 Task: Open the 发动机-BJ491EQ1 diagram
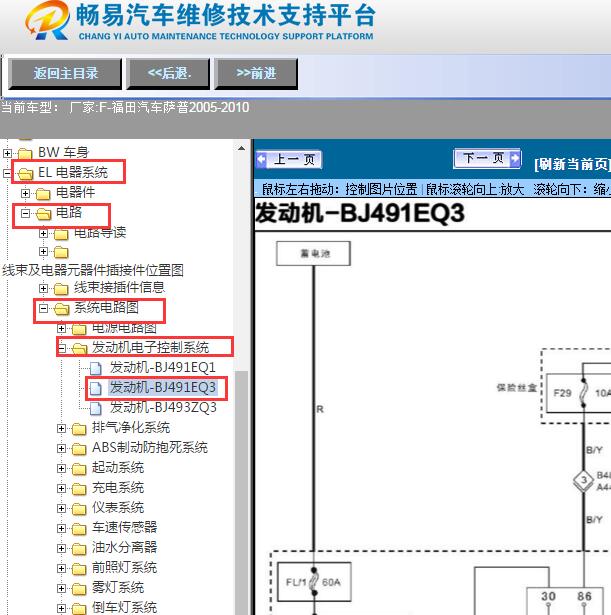[163, 368]
